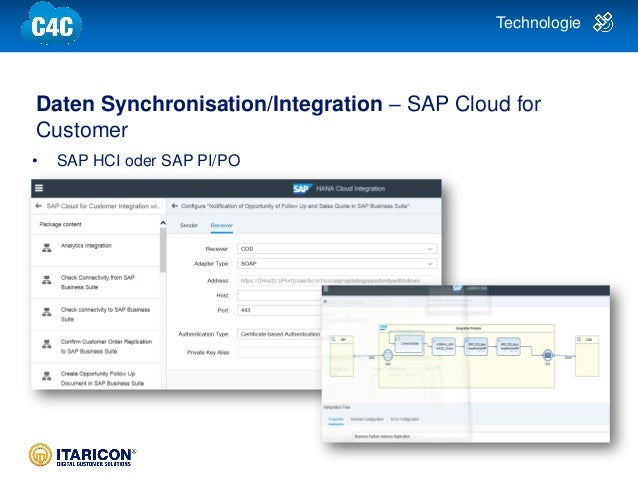Screen dimensions: 638x479
Task: Click the SAP logo in the header bar
Action: [x=302, y=189]
